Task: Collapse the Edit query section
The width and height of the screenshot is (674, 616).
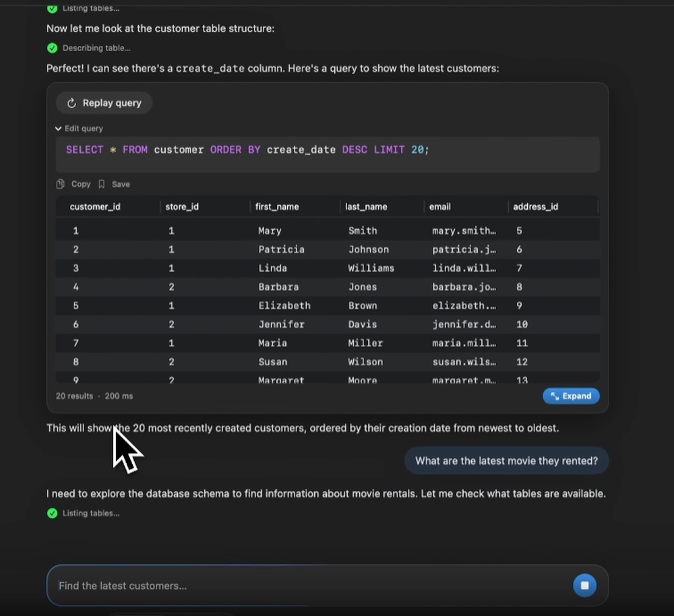Action: point(79,129)
